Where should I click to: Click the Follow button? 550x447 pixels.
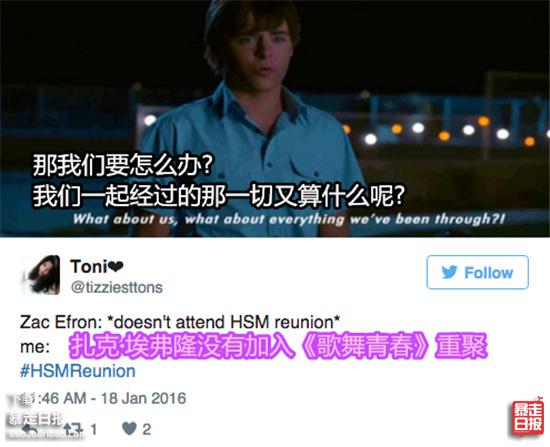point(477,272)
